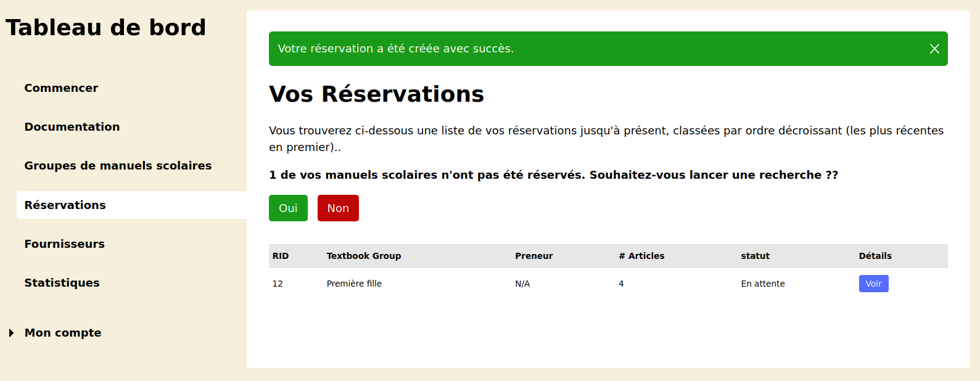Open the Statistiques page

(62, 283)
